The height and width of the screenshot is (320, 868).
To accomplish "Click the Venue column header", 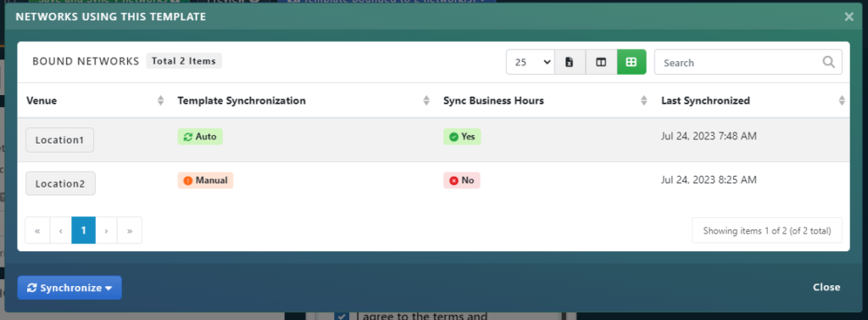I will click(42, 100).
